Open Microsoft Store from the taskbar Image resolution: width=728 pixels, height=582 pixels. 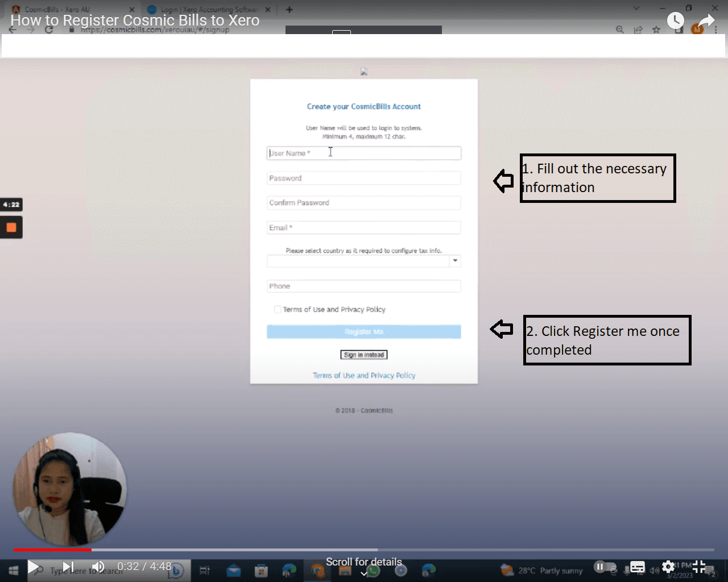point(261,571)
